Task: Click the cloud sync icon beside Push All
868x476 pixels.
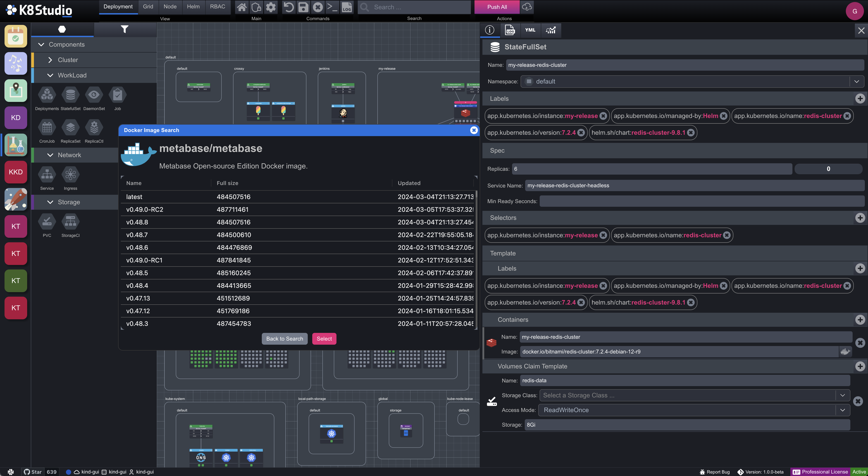Action: tap(527, 7)
